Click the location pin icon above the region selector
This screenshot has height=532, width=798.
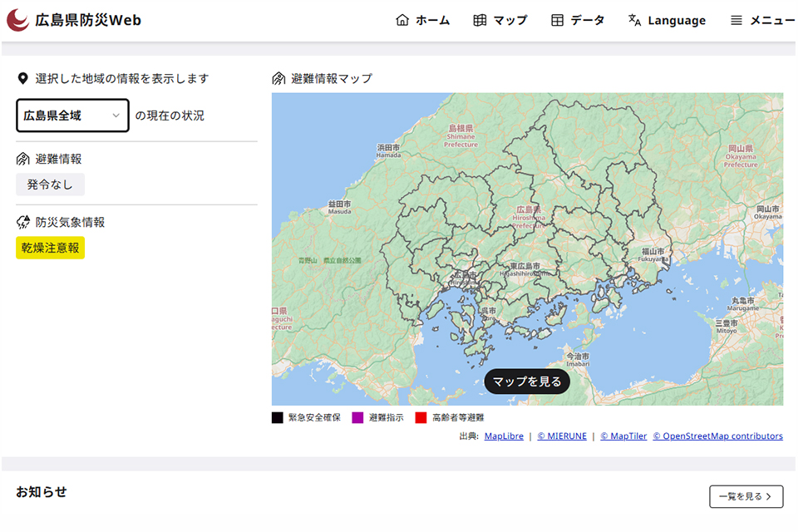[22, 78]
